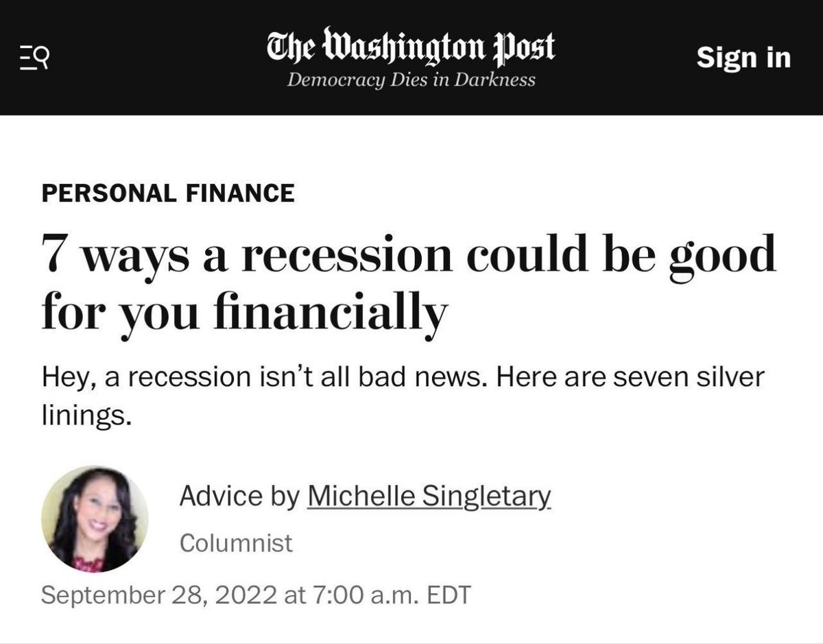Viewport: 823px width, 644px height.
Task: Open Michelle Singletary's author page
Action: (429, 496)
